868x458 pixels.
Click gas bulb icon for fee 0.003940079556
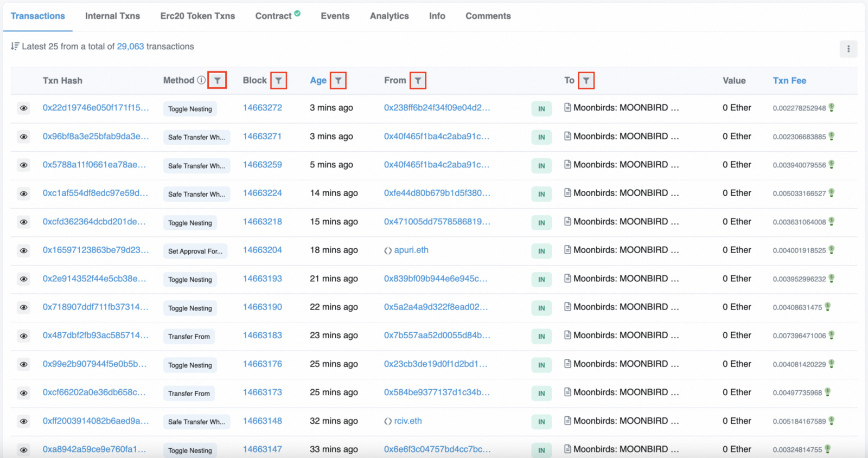point(831,164)
